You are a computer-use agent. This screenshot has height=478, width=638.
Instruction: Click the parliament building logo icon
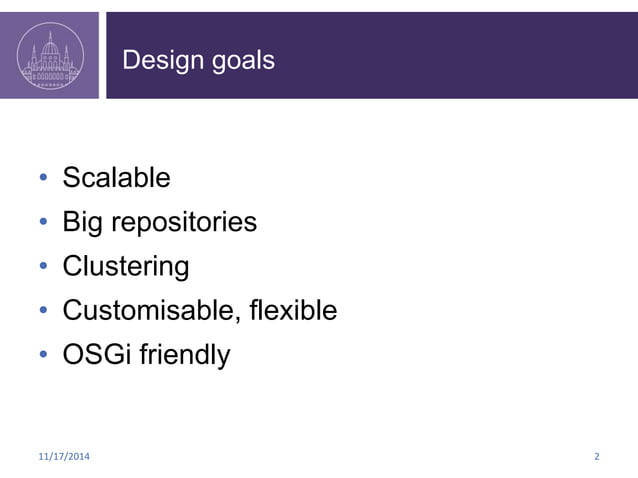[50, 56]
